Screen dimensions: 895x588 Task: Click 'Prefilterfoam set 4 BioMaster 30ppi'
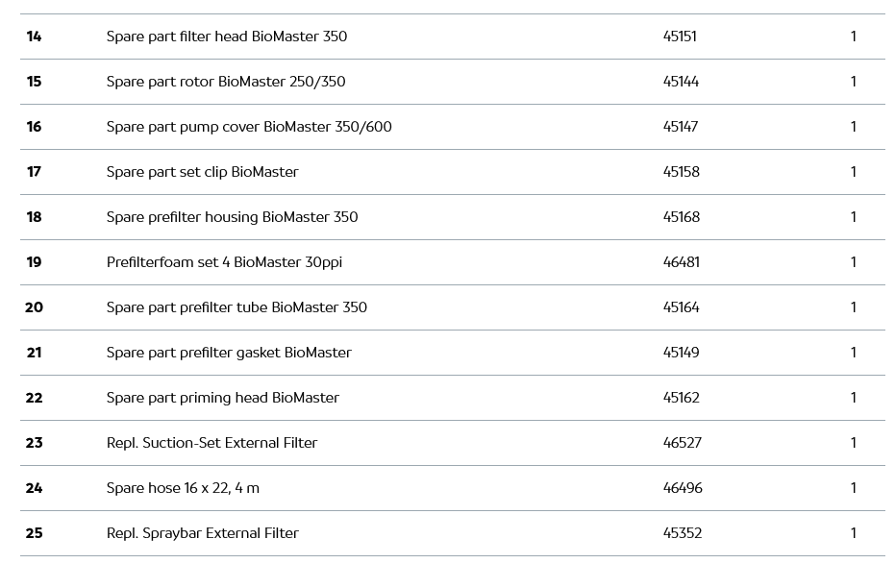click(x=224, y=262)
